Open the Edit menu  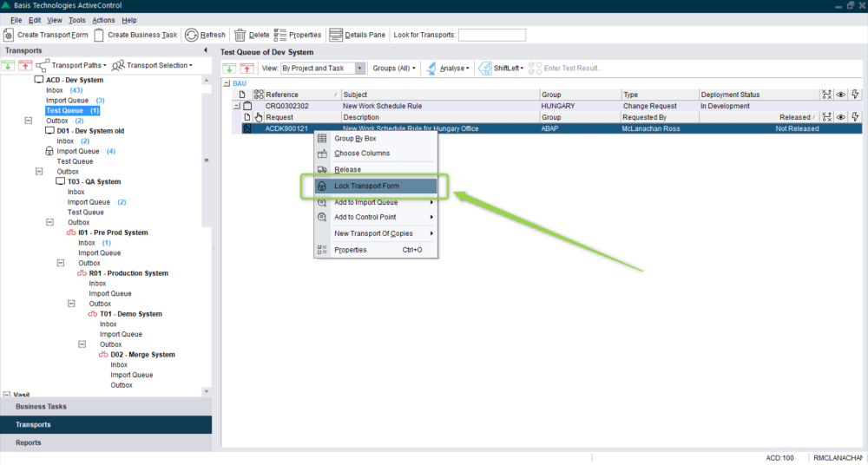35,20
